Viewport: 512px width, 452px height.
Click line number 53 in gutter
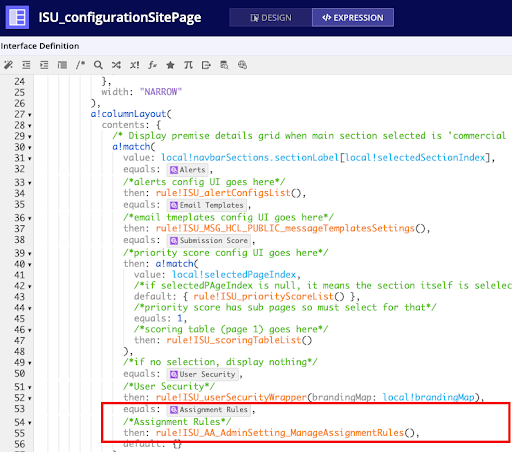19,409
